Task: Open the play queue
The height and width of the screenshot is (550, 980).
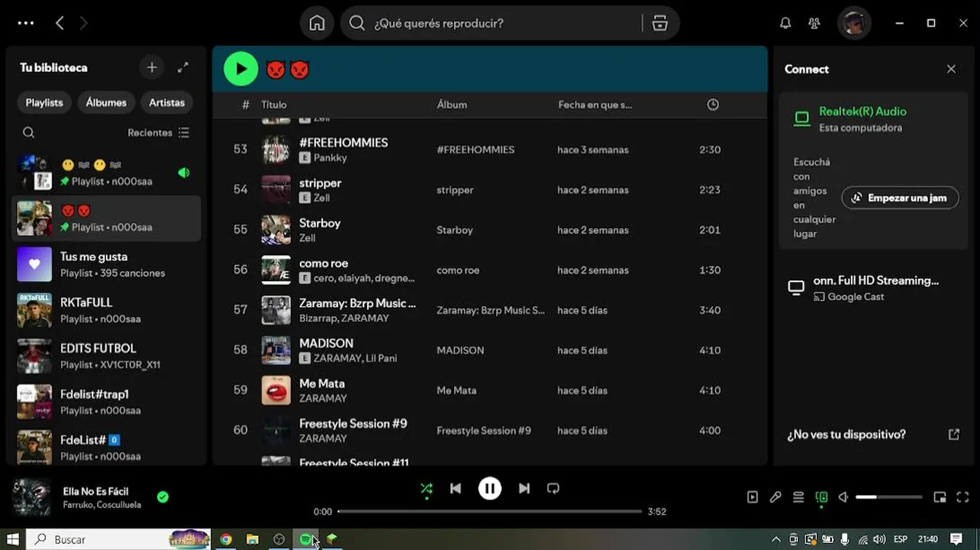Action: [x=798, y=497]
